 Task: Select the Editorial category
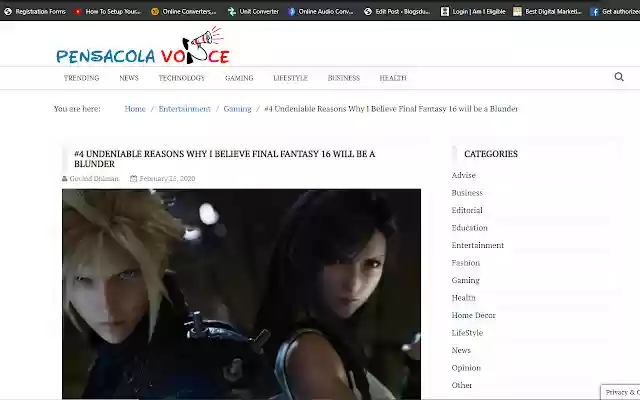tap(467, 210)
